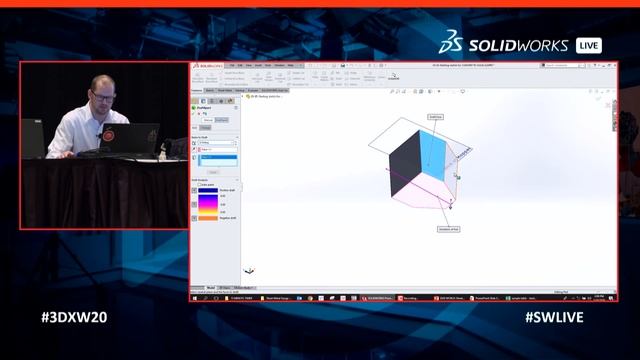Adjust the draft angle spinner arrows
Viewport: 640px width, 360px height.
click(x=235, y=143)
